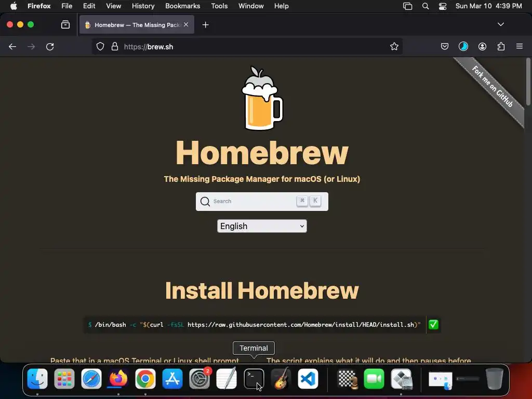
Task: Copy install command via green checkmark button
Action: 433,325
